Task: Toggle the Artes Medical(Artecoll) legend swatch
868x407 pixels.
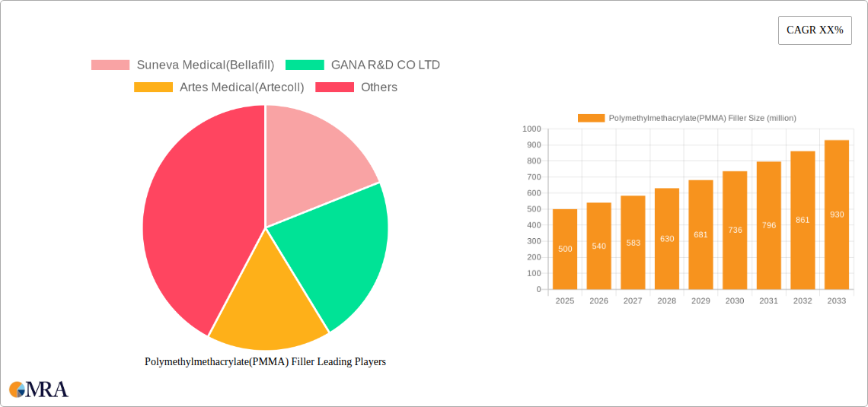Action: click(x=153, y=87)
